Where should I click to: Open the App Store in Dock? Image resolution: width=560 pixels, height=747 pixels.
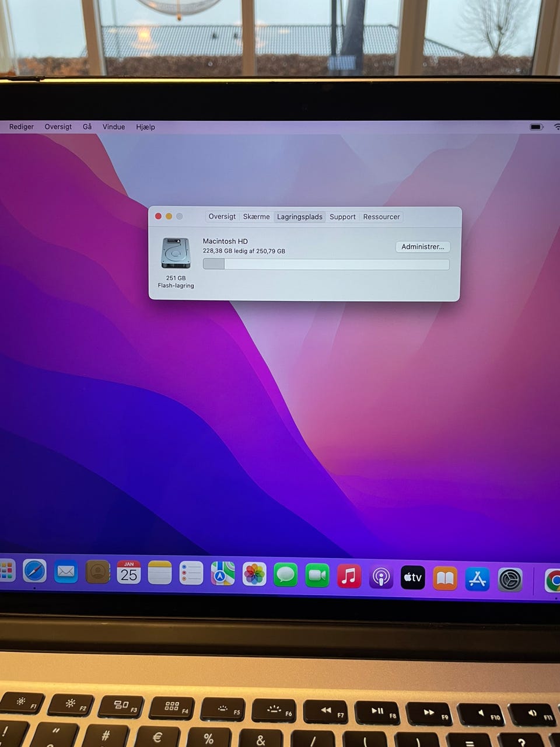477,579
